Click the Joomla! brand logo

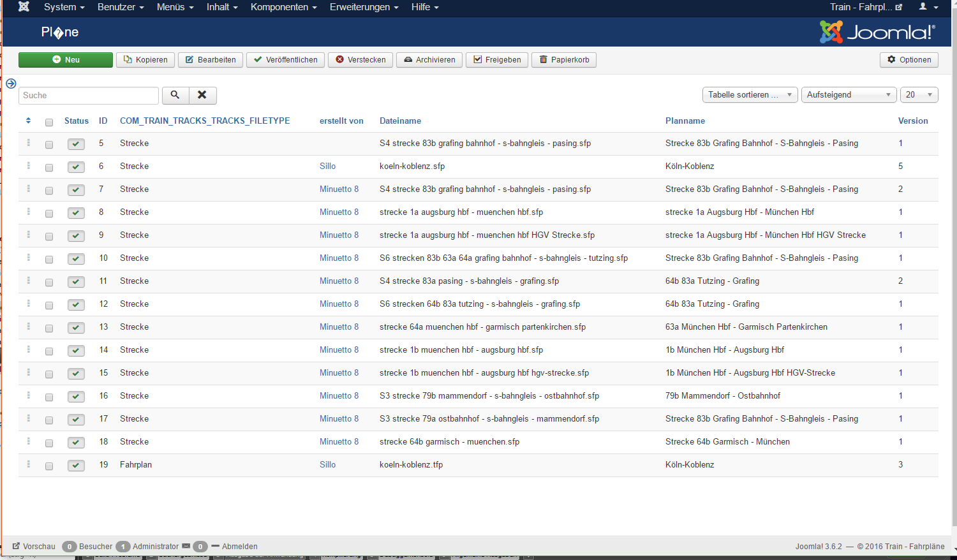tap(877, 32)
